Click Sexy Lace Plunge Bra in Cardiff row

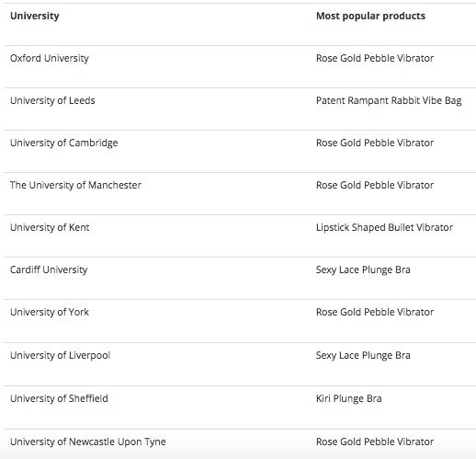point(363,270)
